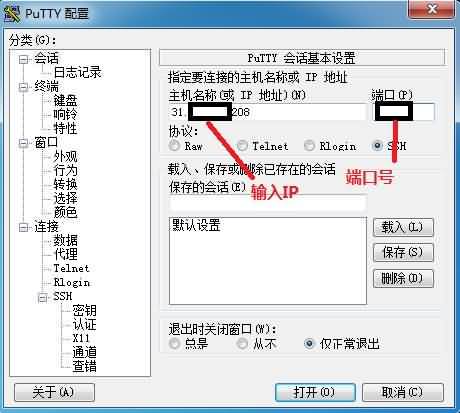The width and height of the screenshot is (460, 413).
Task: Select the SSH protocol radio button
Action: click(x=377, y=145)
